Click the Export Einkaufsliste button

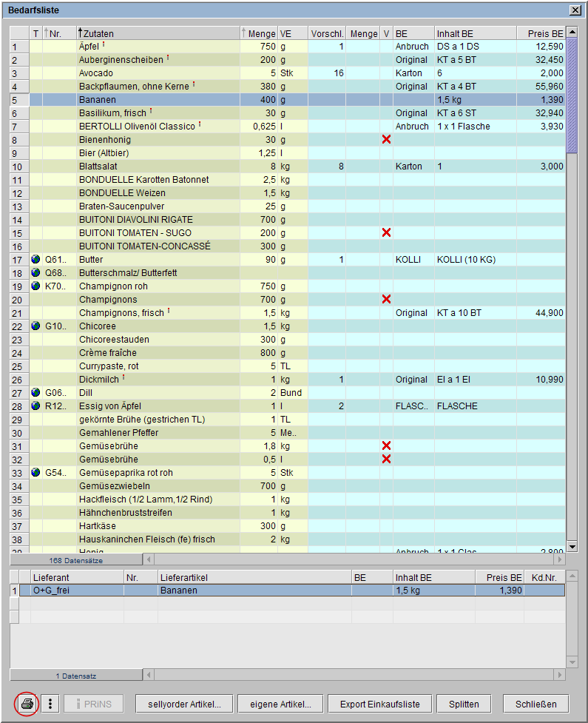tap(379, 704)
